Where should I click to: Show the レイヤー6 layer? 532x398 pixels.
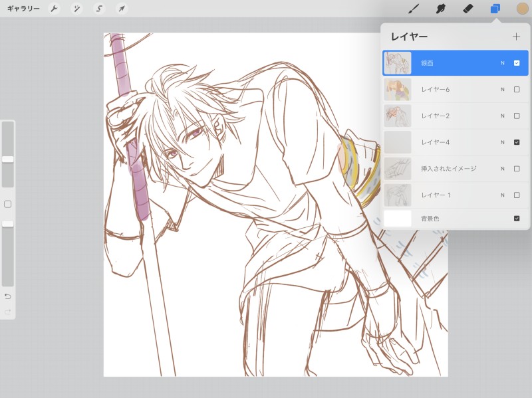pyautogui.click(x=517, y=90)
